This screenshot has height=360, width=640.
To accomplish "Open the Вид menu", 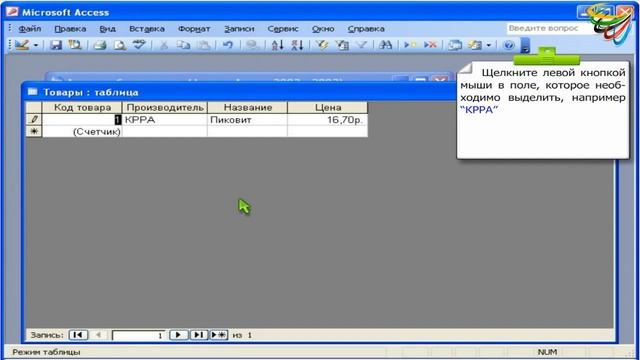I will [x=107, y=29].
